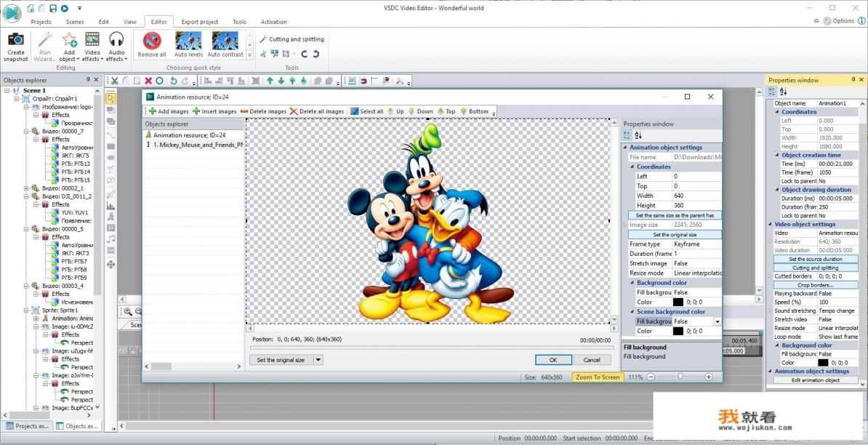This screenshot has height=445, width=868.
Task: Click the Crop borders... button
Action: pyautogui.click(x=816, y=284)
